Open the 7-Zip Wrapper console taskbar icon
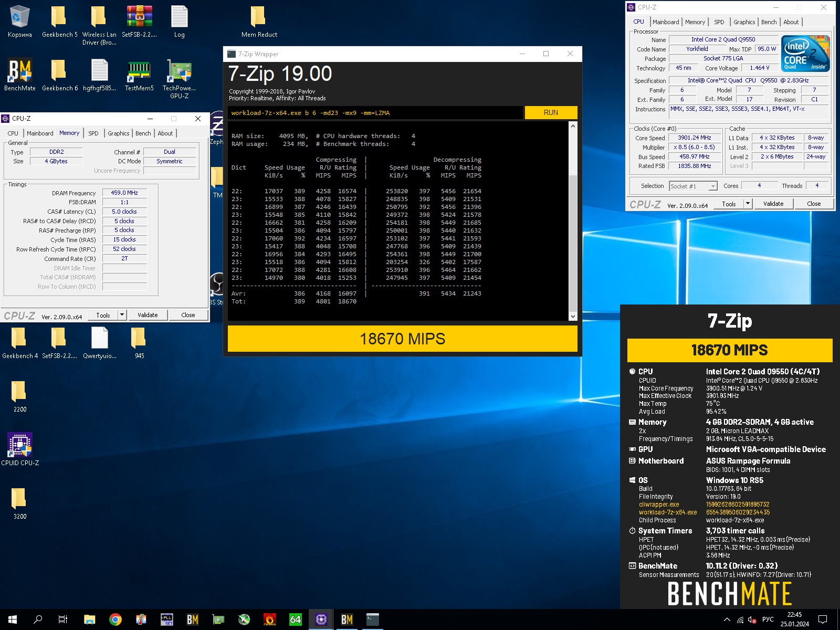Screen dimensions: 840x630 click(373, 619)
